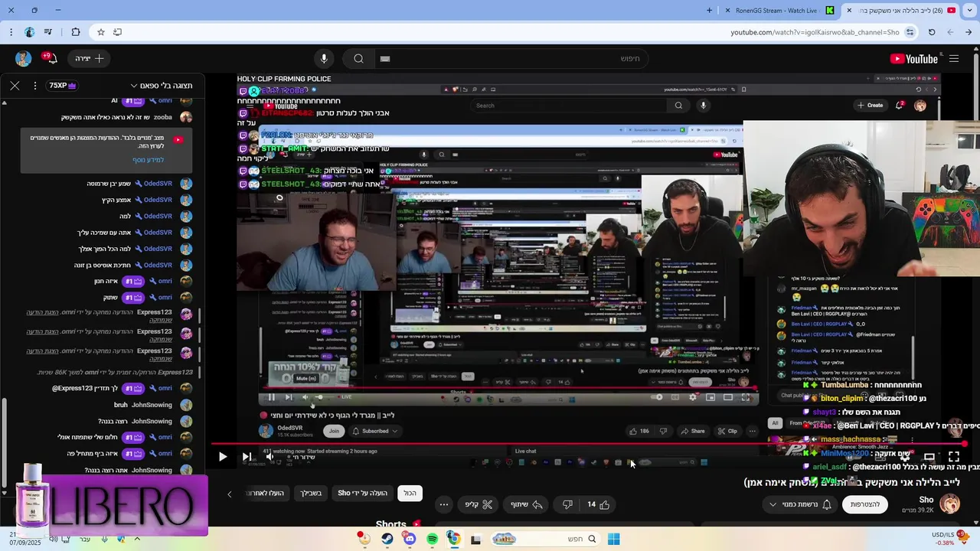
Task: Show more filter chips with the arrow
Action: [229, 494]
